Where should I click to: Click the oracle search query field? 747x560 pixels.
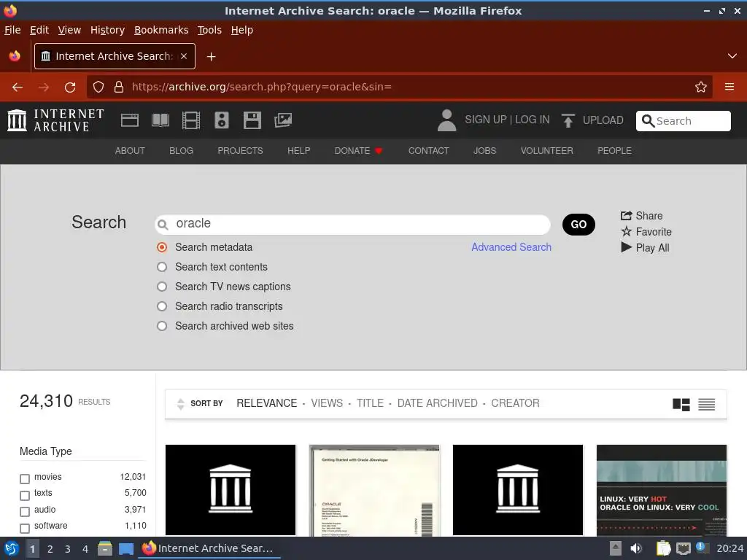[352, 224]
